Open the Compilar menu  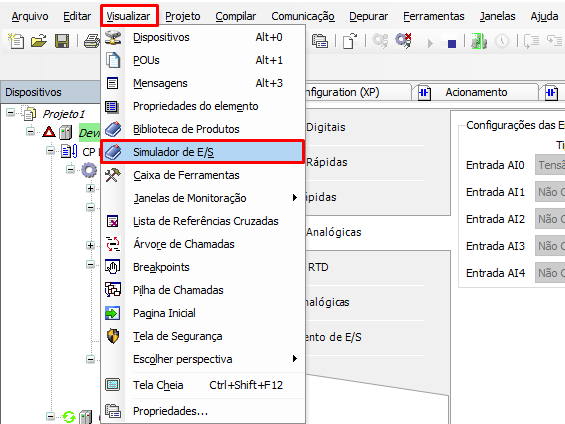[x=236, y=16]
